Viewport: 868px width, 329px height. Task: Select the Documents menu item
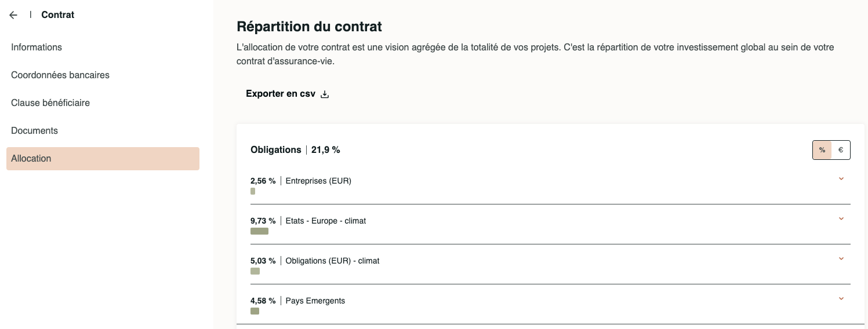click(35, 131)
